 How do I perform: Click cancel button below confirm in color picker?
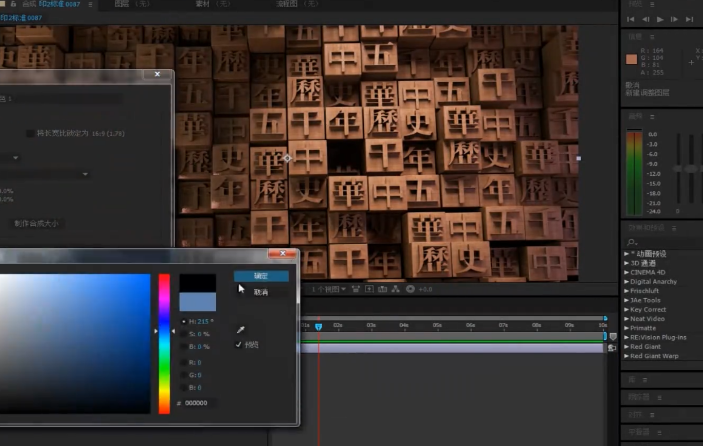[x=261, y=292]
